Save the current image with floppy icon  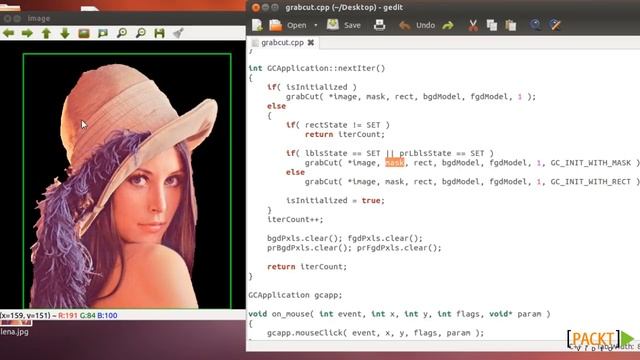pyautogui.click(x=159, y=33)
